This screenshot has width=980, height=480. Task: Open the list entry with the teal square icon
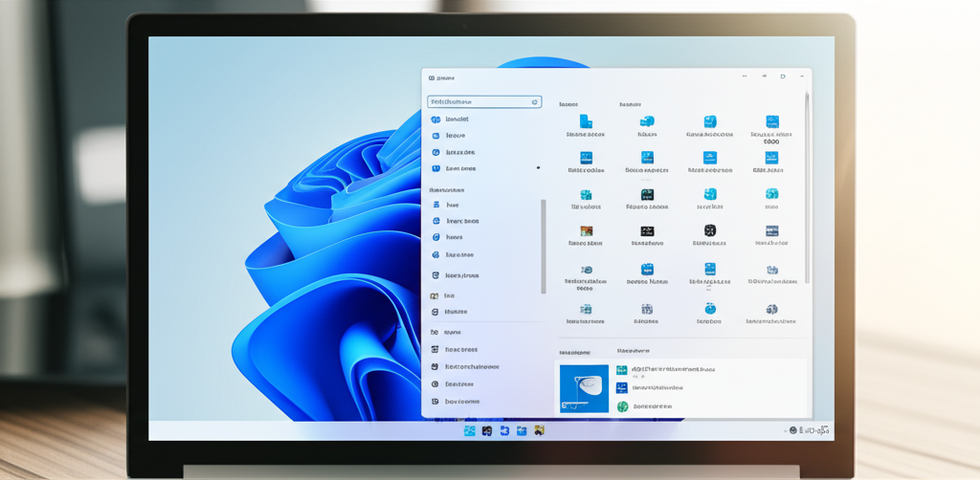point(623,369)
